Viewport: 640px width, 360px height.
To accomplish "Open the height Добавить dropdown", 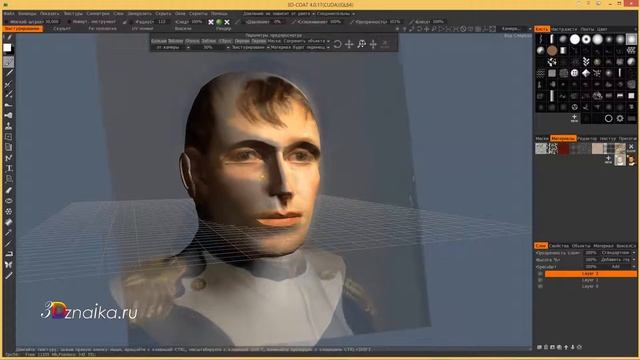I will 618,260.
